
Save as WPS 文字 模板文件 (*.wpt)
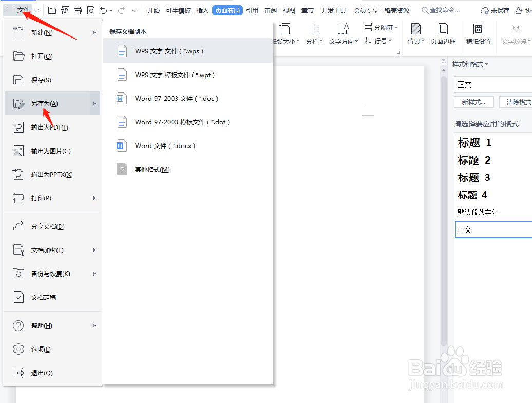187,75
